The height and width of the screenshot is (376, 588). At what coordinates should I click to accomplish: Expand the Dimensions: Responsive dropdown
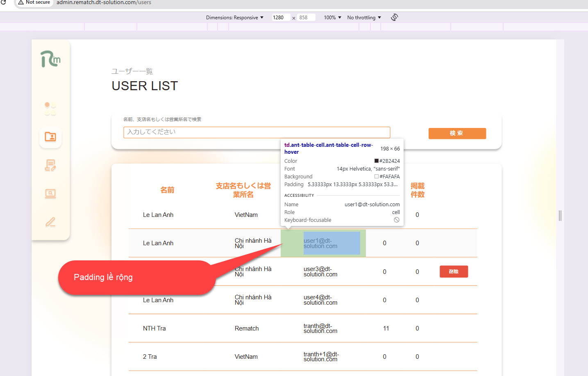tap(234, 18)
